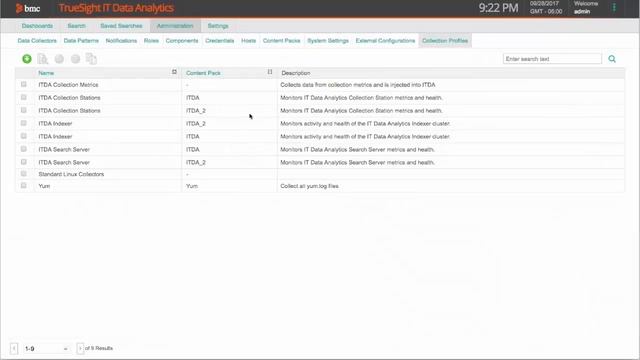This screenshot has width=640, height=360.
Task: Click in the Enter search text field
Action: (x=552, y=59)
